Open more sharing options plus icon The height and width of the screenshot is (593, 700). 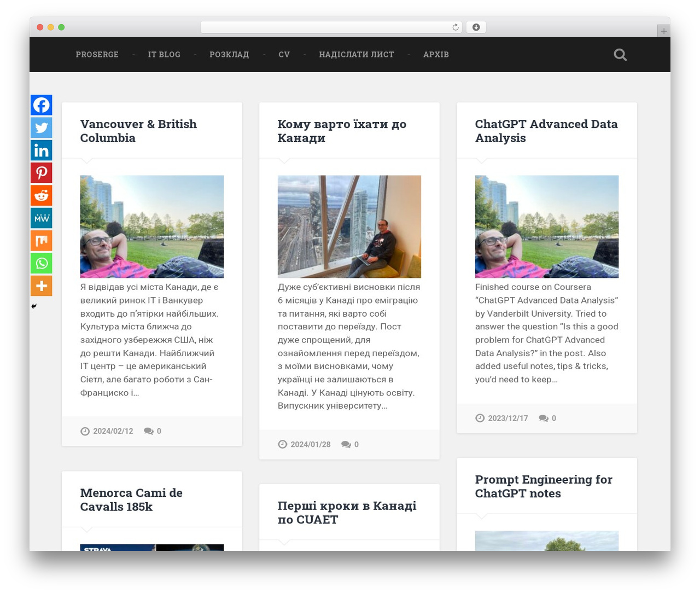click(42, 286)
